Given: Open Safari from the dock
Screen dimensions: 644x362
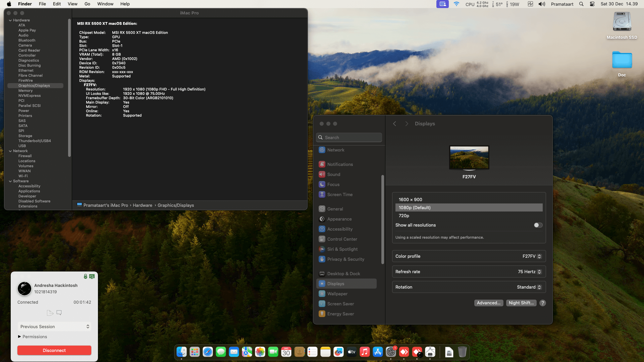Looking at the screenshot, I should pos(208,352).
